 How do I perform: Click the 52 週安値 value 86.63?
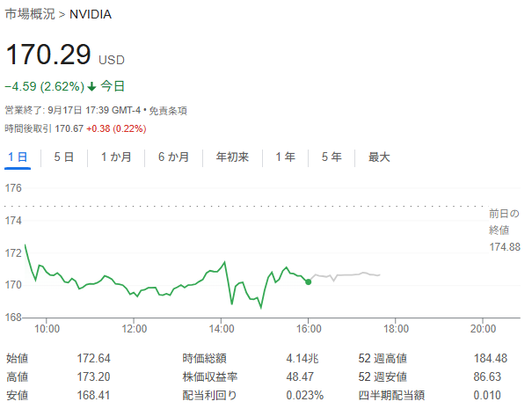[x=487, y=376]
